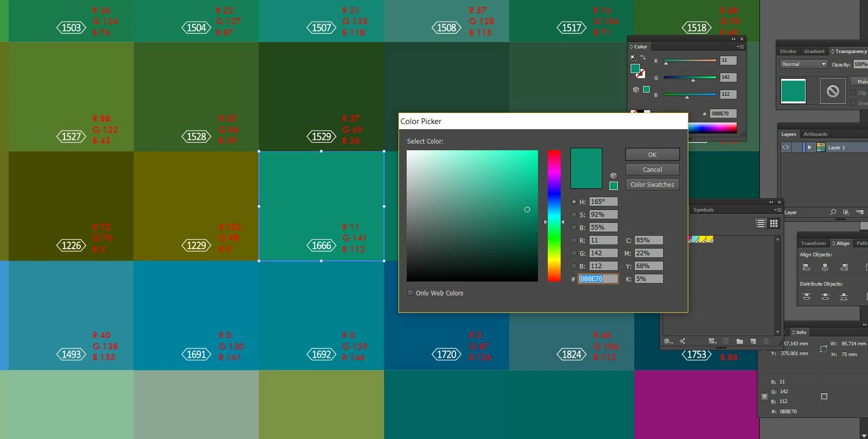
Task: Open the Symbol Libraries menu icon
Action: click(668, 341)
